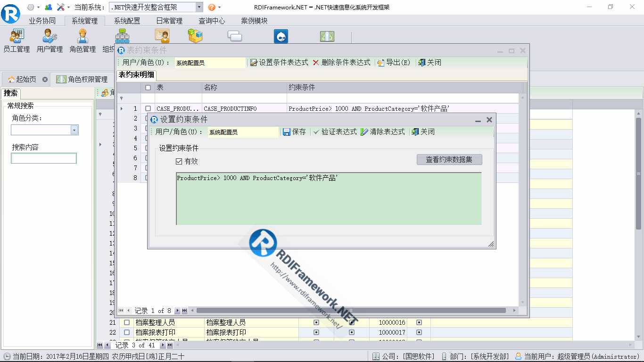Toggle checkbox beside 10000017 in 档案报表打印 row
The image size is (644, 362).
click(x=419, y=332)
